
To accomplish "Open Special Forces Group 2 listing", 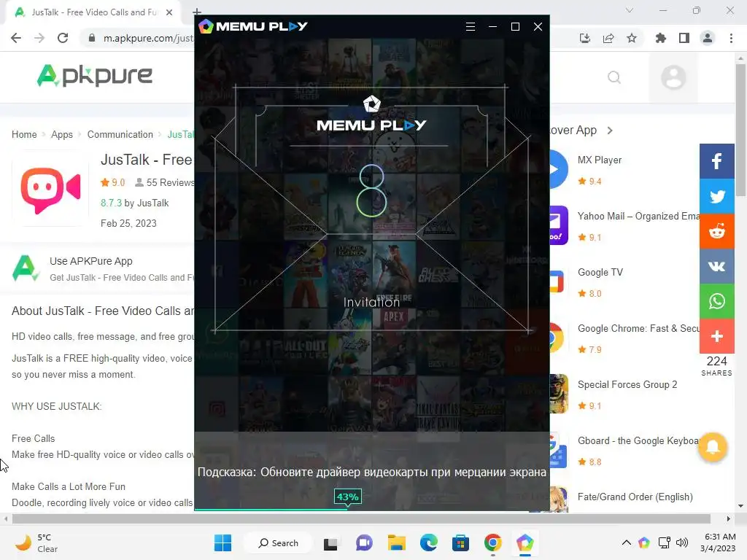I will 627,385.
